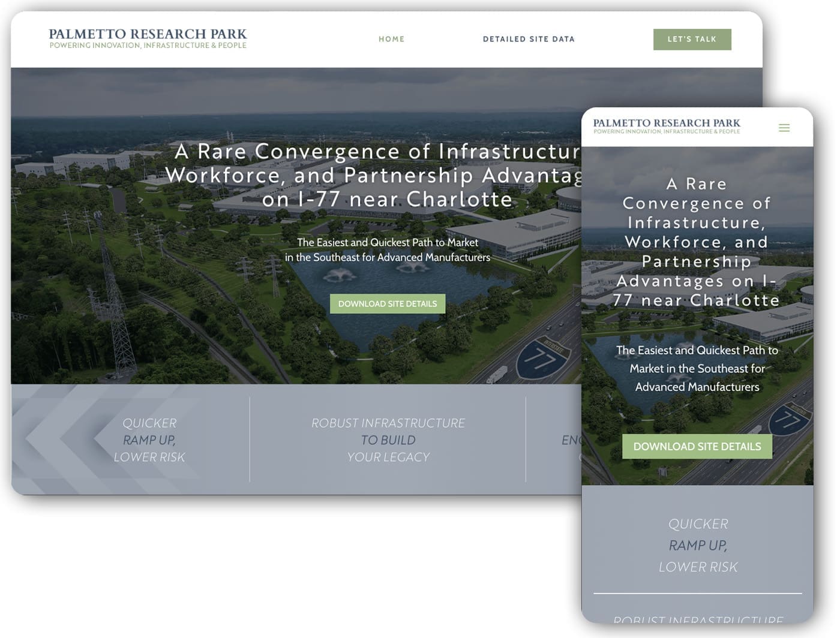Select desktop 'Robust Infrastructure to Build Your Legacy' panel
The height and width of the screenshot is (638, 840).
pyautogui.click(x=388, y=440)
